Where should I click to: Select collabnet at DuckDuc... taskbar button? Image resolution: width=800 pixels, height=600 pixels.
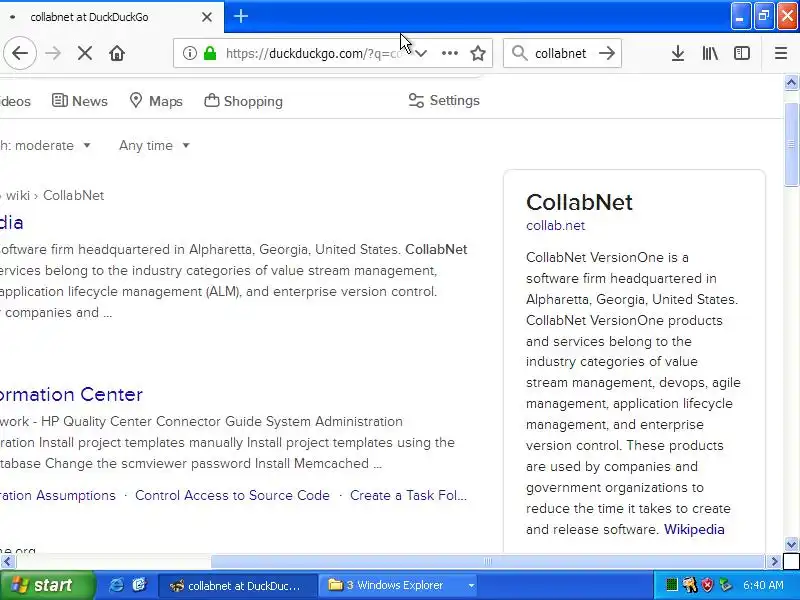tap(236, 585)
